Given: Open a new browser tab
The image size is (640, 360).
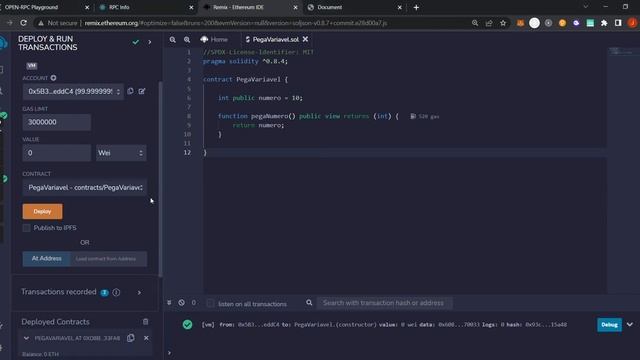Looking at the screenshot, I should click(416, 7).
